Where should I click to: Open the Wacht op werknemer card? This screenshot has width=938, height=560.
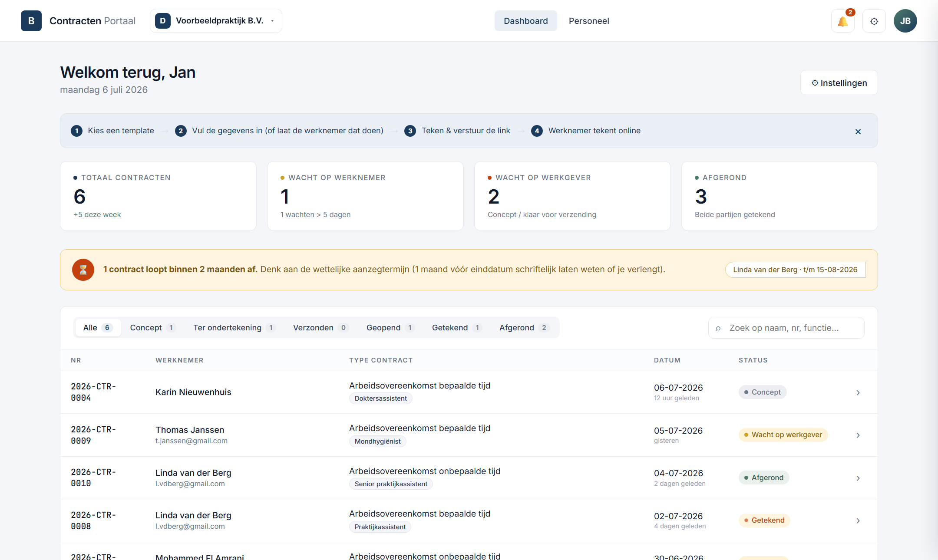365,196
